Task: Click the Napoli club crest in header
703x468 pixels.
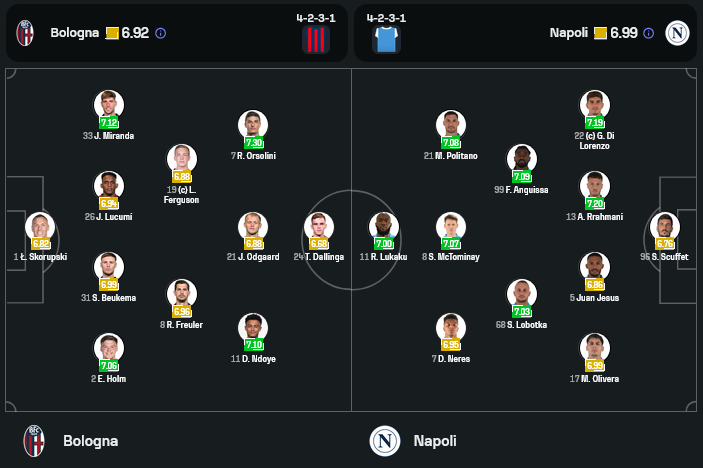Action: tap(677, 33)
